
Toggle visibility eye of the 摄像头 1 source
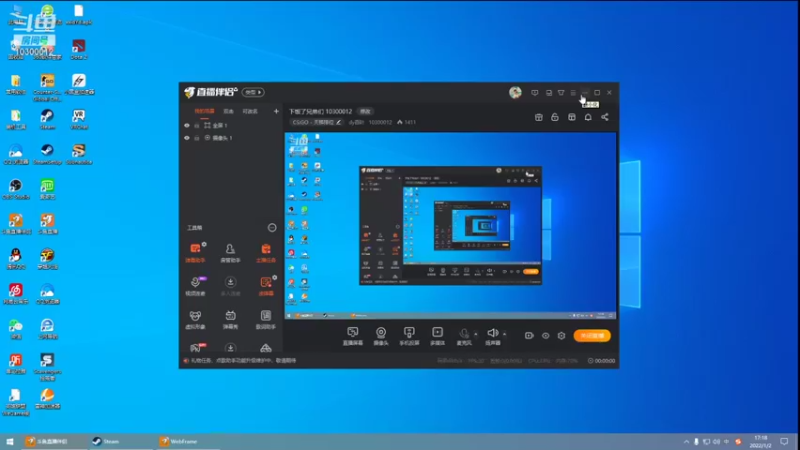(187, 138)
